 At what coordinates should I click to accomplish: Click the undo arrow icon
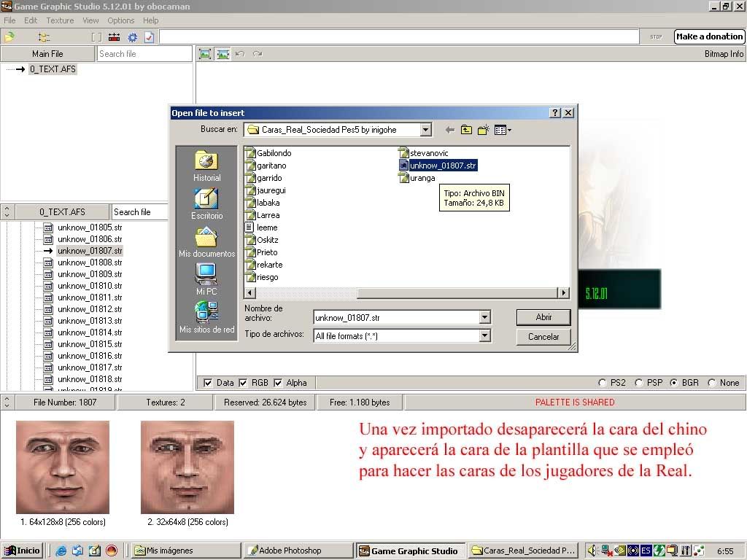(240, 54)
